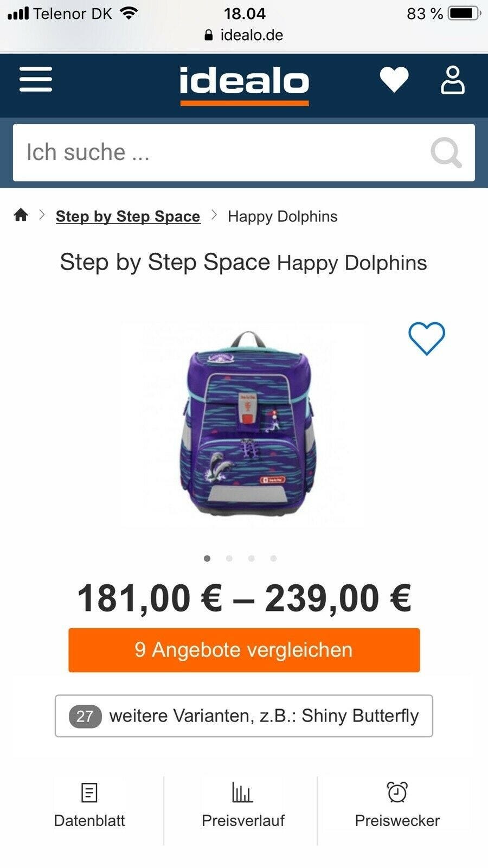Open the wishlist heart in header
488x868 pixels.
pyautogui.click(x=394, y=80)
